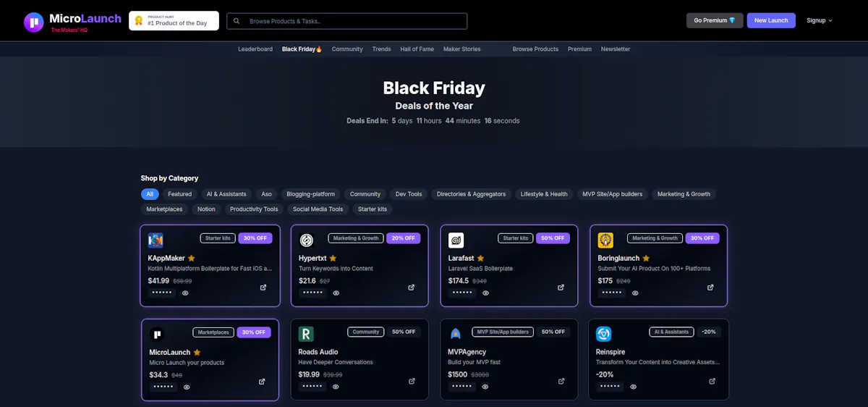Open Boringlaunch product logo
This screenshot has width=868, height=407.
(605, 240)
